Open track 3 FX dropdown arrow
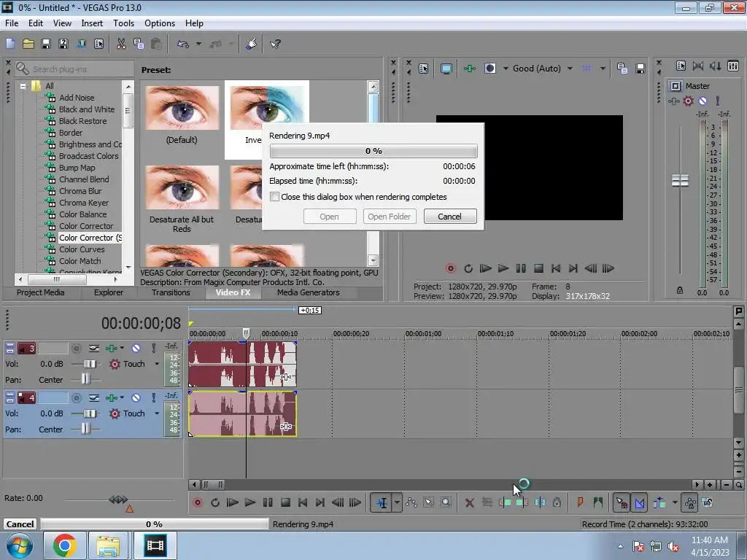This screenshot has width=747, height=560. pos(122,348)
